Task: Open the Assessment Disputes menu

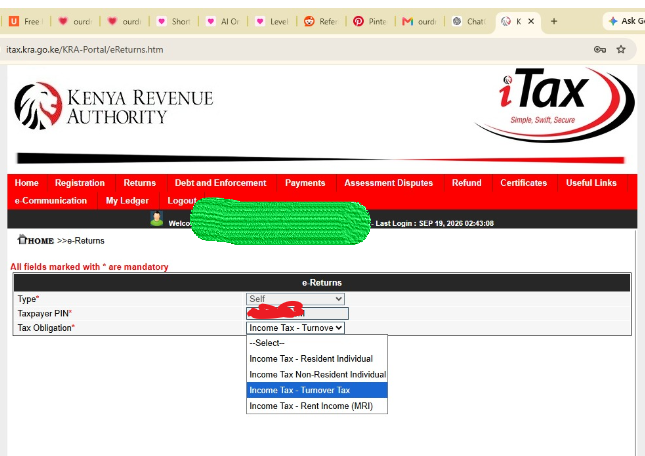Action: coord(389,183)
